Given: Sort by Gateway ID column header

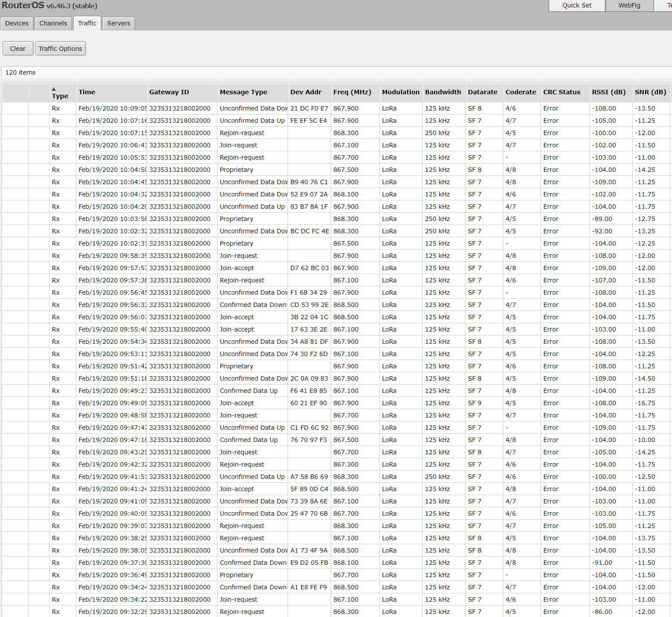Looking at the screenshot, I should (x=169, y=92).
